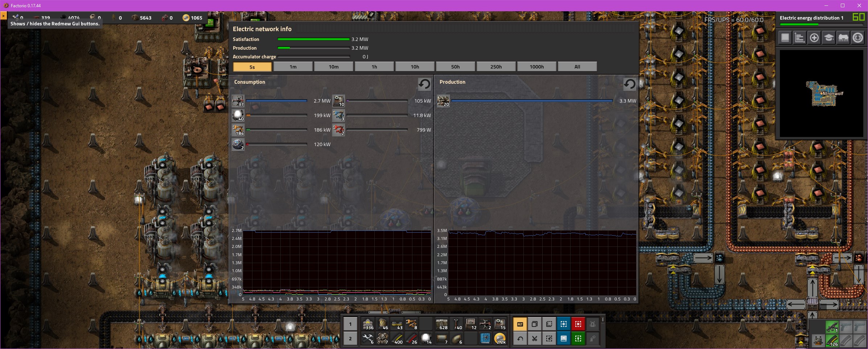
Task: Click the Satisfaction progress bar
Action: tap(313, 39)
